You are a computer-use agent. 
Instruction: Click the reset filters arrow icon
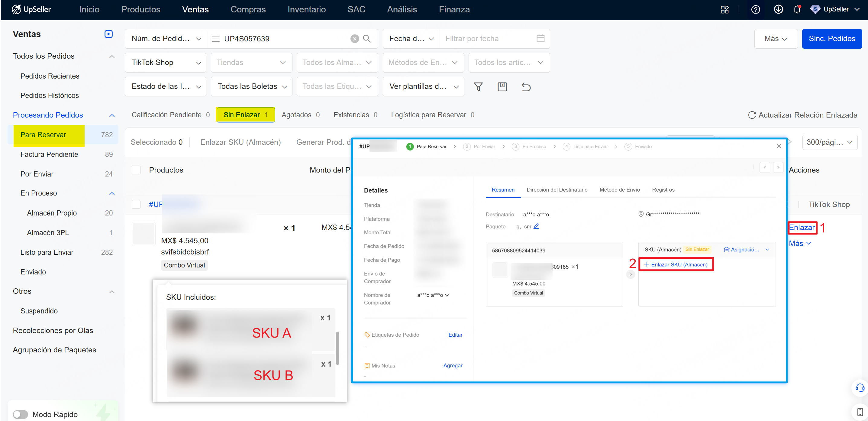pyautogui.click(x=526, y=87)
